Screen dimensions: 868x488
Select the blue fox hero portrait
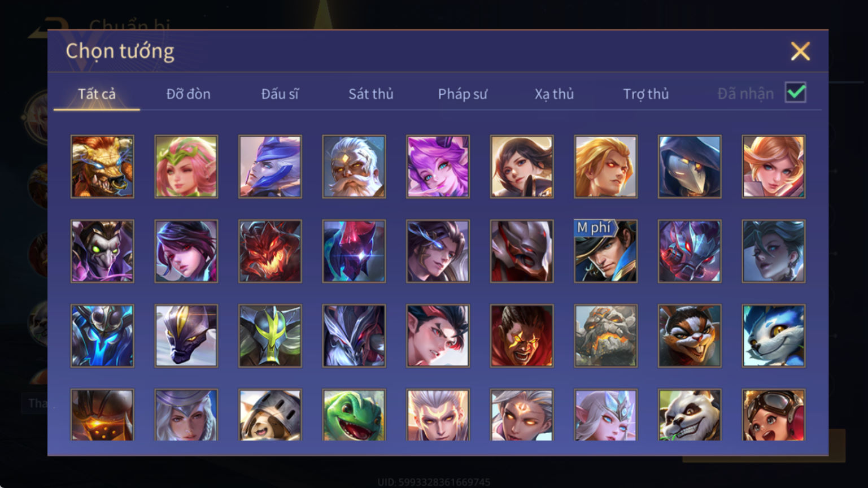pos(774,336)
